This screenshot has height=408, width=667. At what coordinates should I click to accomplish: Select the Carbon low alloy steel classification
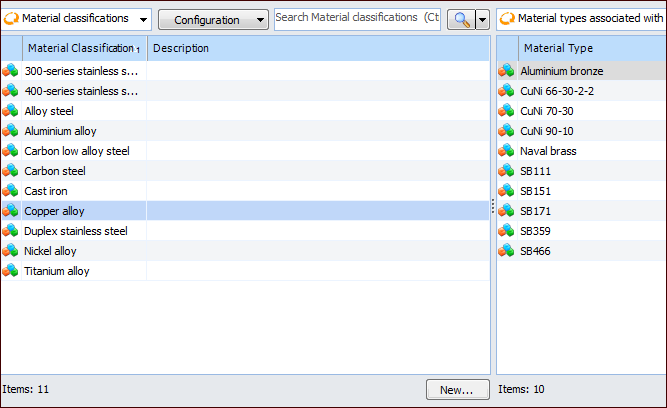coord(77,151)
